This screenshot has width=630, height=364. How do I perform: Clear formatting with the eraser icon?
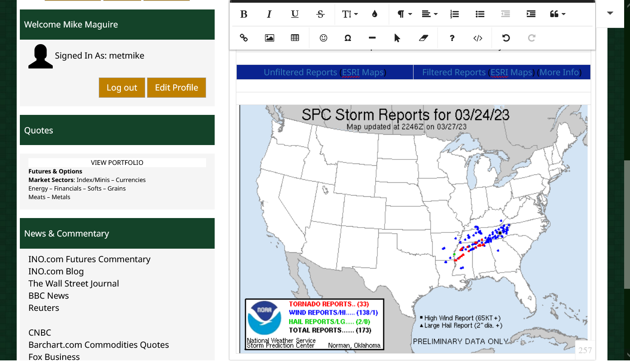(423, 38)
